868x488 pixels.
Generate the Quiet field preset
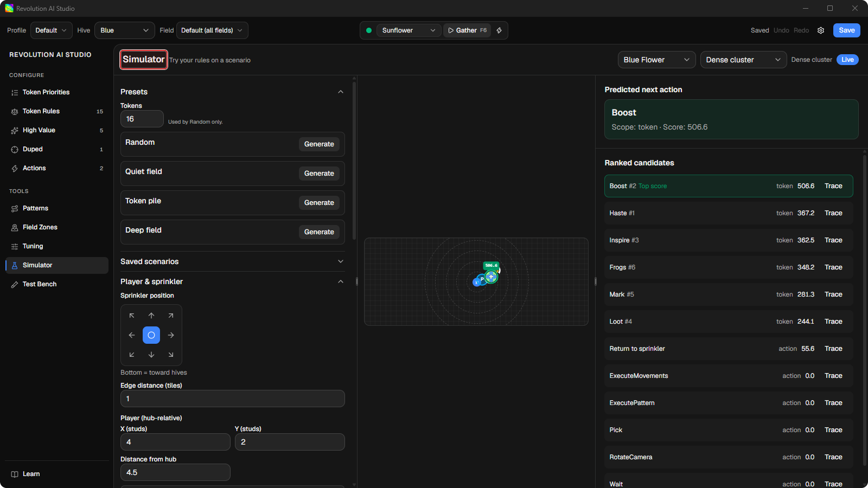pos(319,174)
